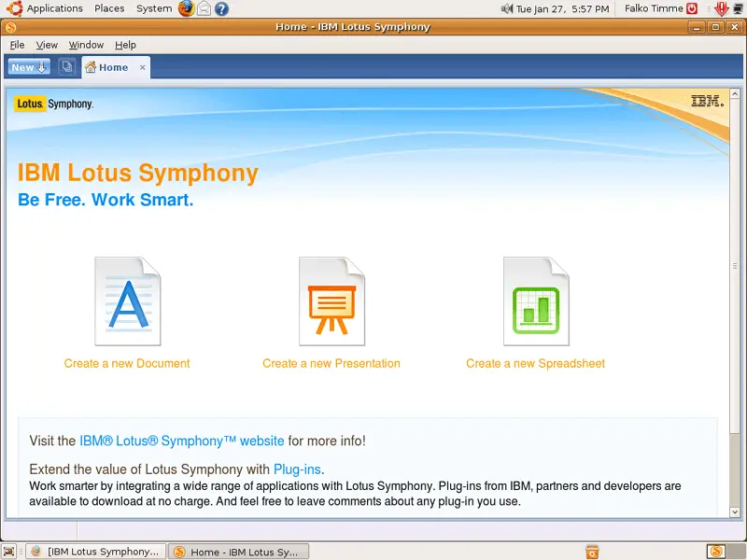
Task: Click the green Spreadsheet chart icon
Action: pyautogui.click(x=536, y=301)
